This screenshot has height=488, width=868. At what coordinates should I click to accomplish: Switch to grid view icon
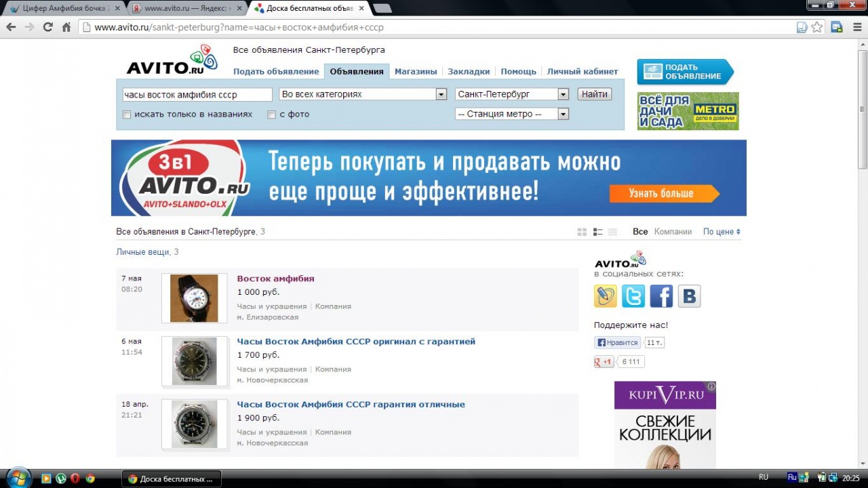tap(582, 232)
